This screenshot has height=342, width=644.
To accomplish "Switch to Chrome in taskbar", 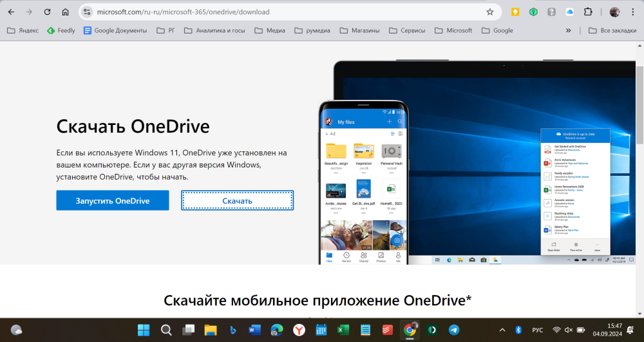I will coord(410,330).
